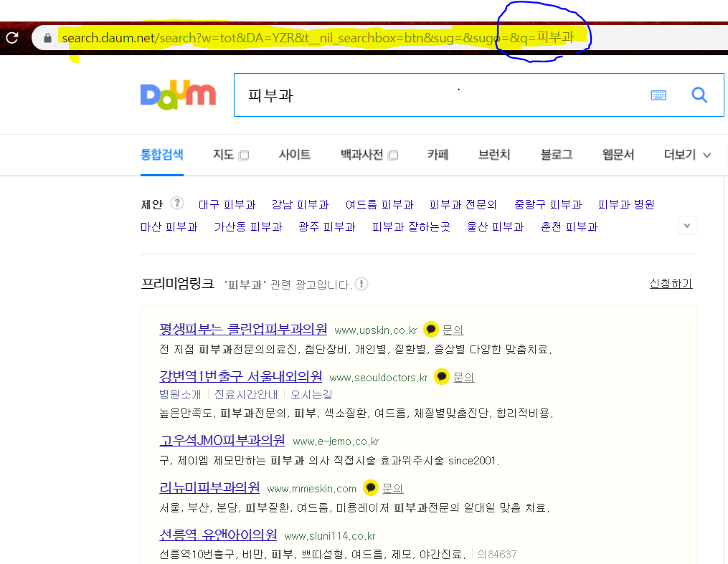Viewport: 728px width, 564px height.
Task: Switch to the 사이트 tab
Action: (x=295, y=155)
